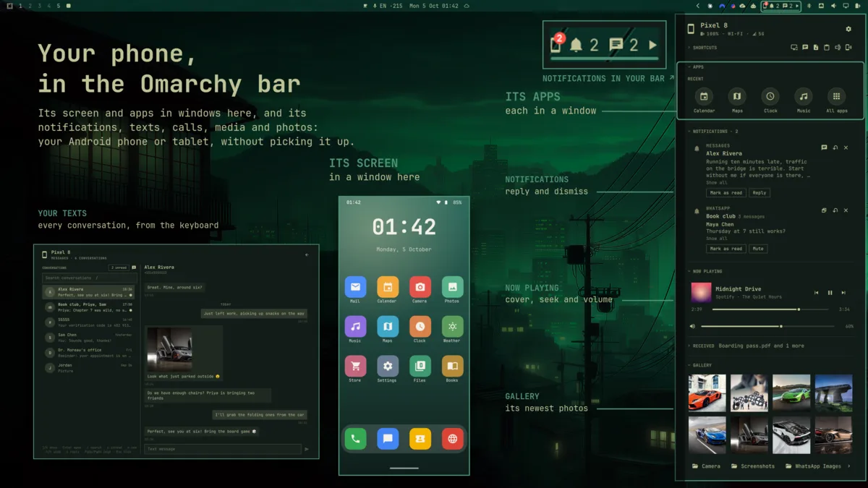This screenshot has height=488, width=868.
Task: Go to previous track
Action: [x=817, y=293]
